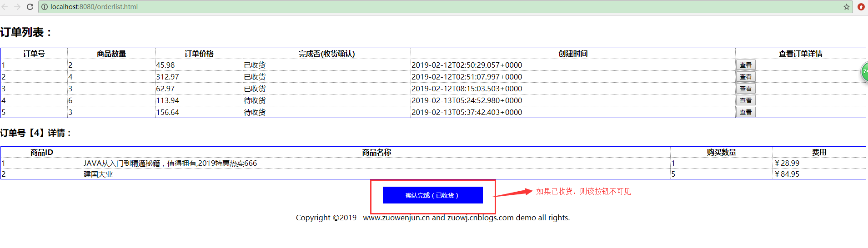868x248 pixels.
Task: Select cost cell ¥28.99
Action: tap(787, 163)
